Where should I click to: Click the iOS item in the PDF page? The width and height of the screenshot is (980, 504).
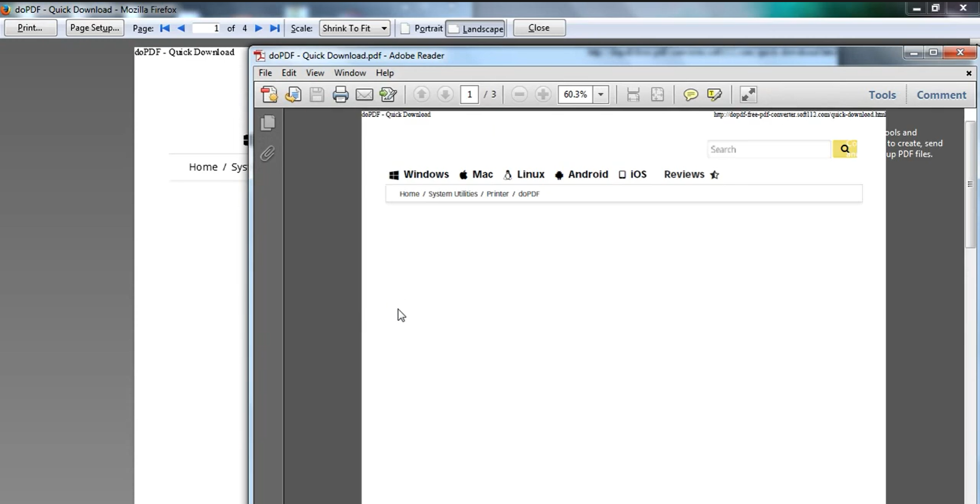632,175
